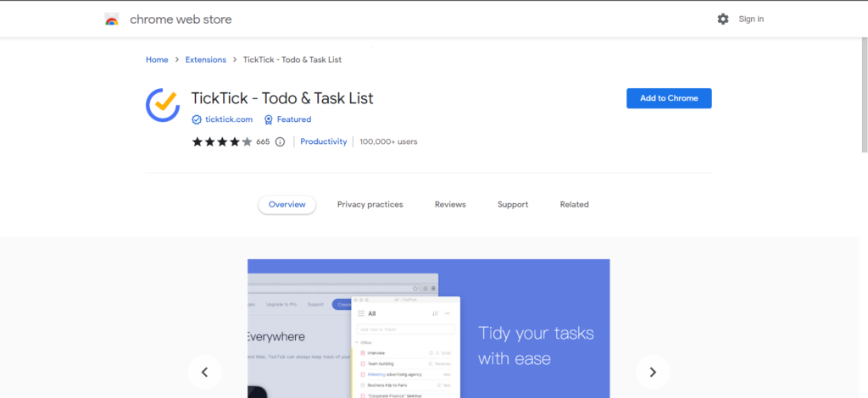The image size is (868, 398).
Task: Click the TickTick checkmark app logo
Action: click(162, 104)
